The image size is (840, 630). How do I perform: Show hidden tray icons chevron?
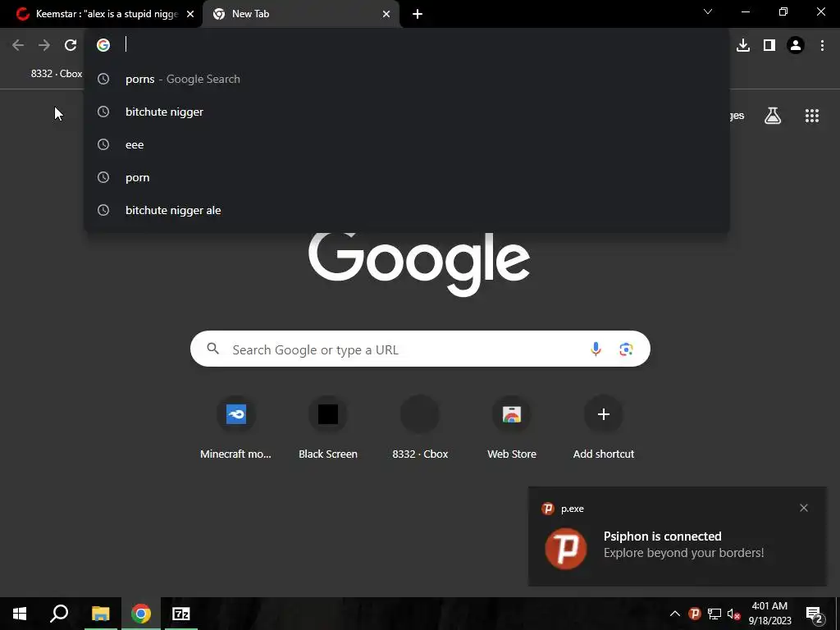tap(675, 614)
